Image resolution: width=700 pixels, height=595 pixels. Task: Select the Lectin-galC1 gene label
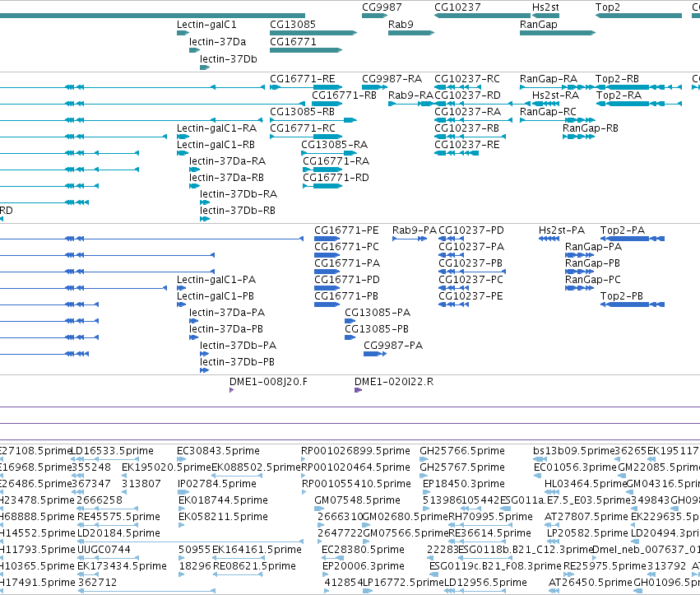[206, 25]
